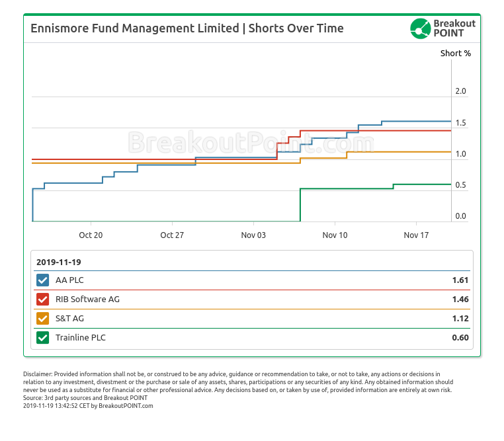Click the RIB Software value 1.46
The width and height of the screenshot is (504, 441).
click(460, 299)
